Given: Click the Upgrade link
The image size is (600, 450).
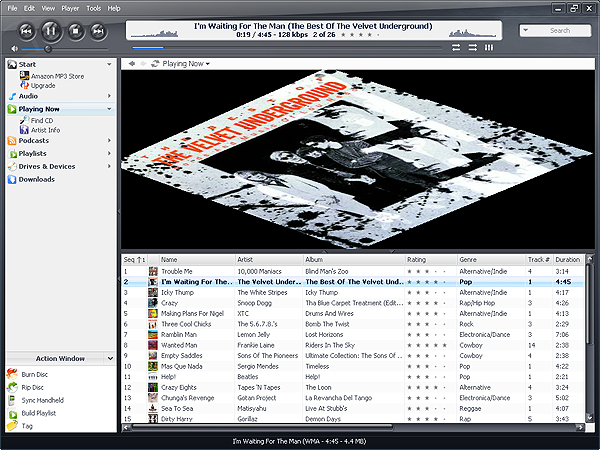Looking at the screenshot, I should point(43,85).
